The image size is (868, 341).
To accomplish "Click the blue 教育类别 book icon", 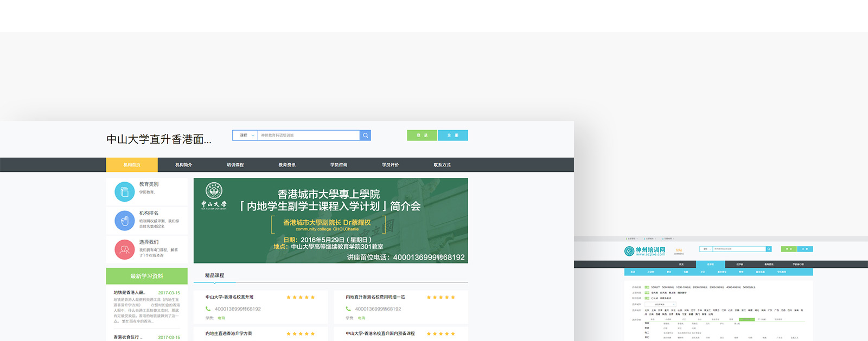I will tap(124, 192).
